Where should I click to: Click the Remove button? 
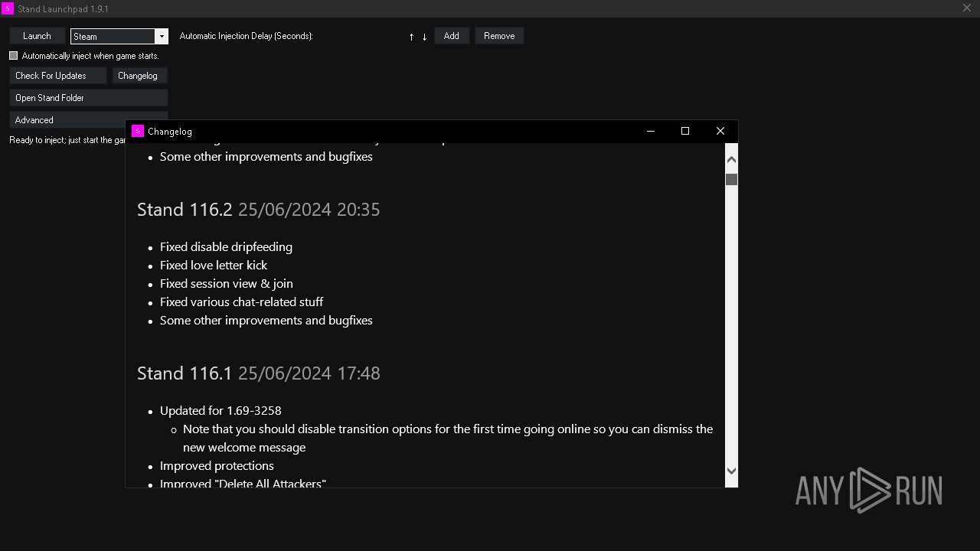point(499,36)
